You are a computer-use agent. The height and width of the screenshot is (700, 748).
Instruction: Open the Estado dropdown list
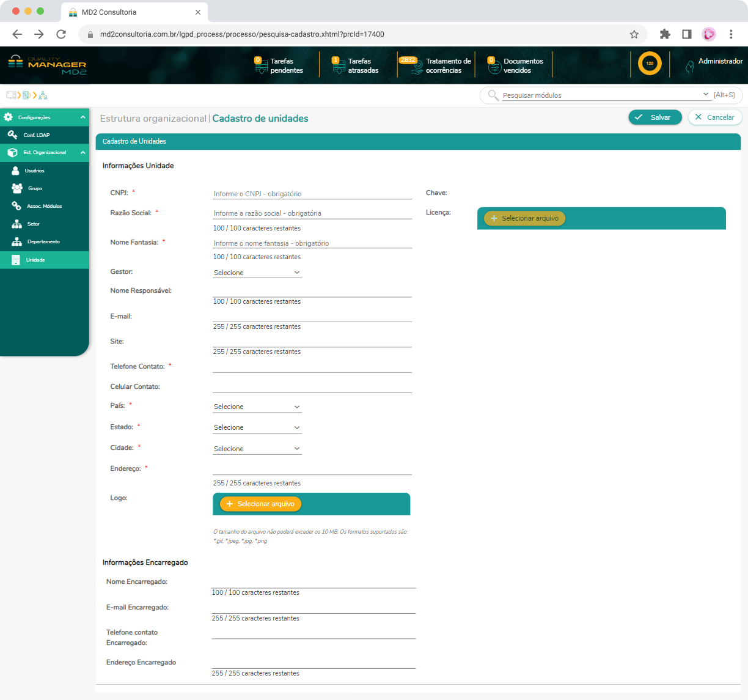(x=257, y=427)
